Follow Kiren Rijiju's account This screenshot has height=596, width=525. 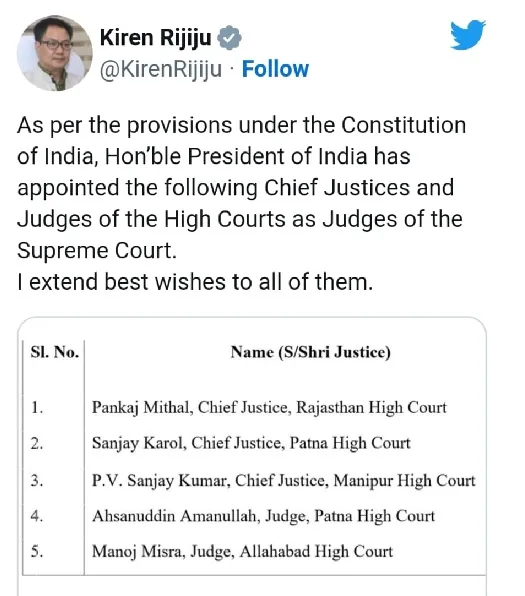pos(275,69)
